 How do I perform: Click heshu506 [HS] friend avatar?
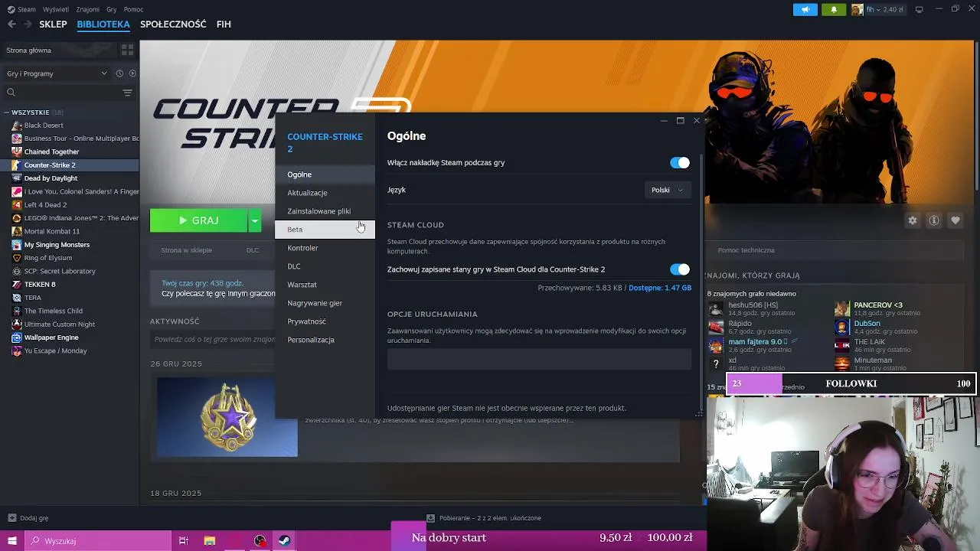pyautogui.click(x=716, y=309)
